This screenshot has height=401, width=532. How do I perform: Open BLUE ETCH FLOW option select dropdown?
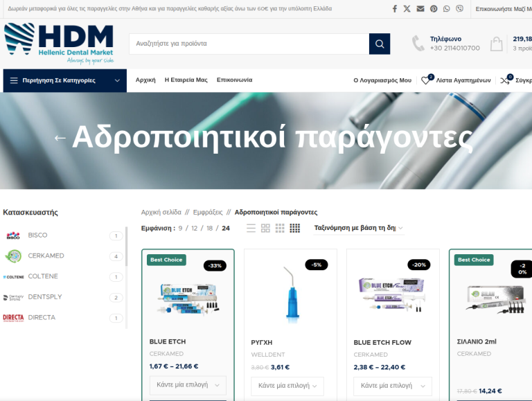click(393, 386)
